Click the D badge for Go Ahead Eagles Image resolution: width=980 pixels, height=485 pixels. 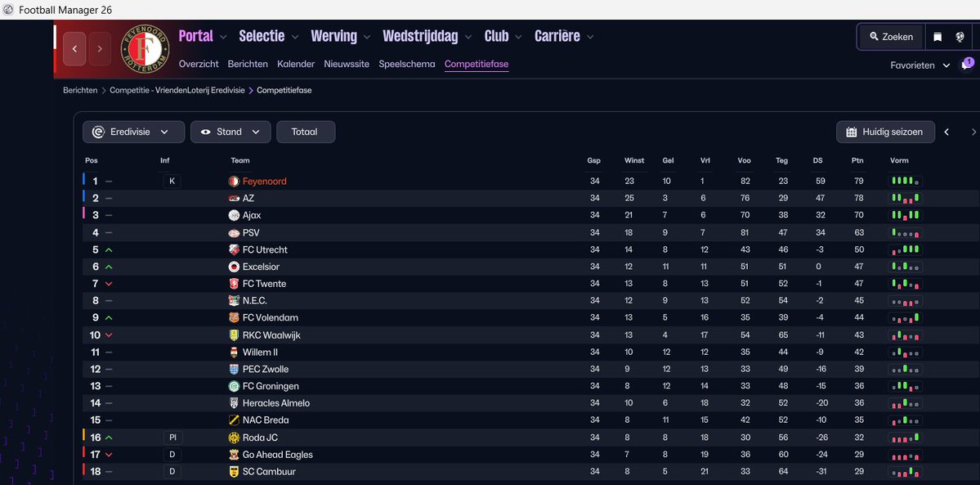pyautogui.click(x=172, y=455)
